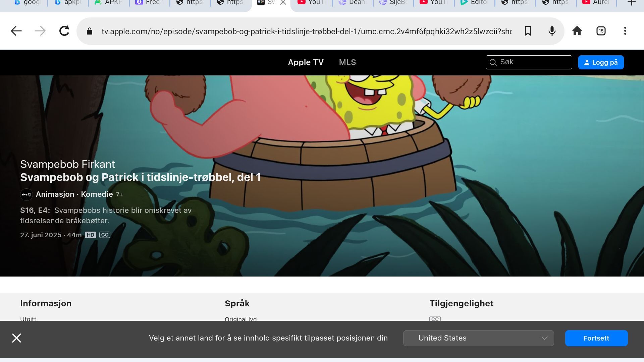Screen dimensions: 644x362
Task: Open the Svampebob Firkant show link
Action: (67, 164)
